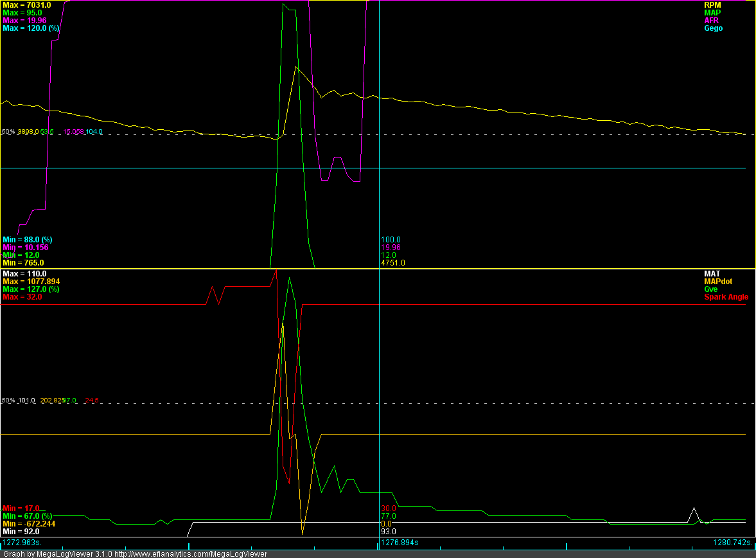Click the cursor Spark Angle value 30.0
Image resolution: width=756 pixels, height=558 pixels.
[389, 509]
